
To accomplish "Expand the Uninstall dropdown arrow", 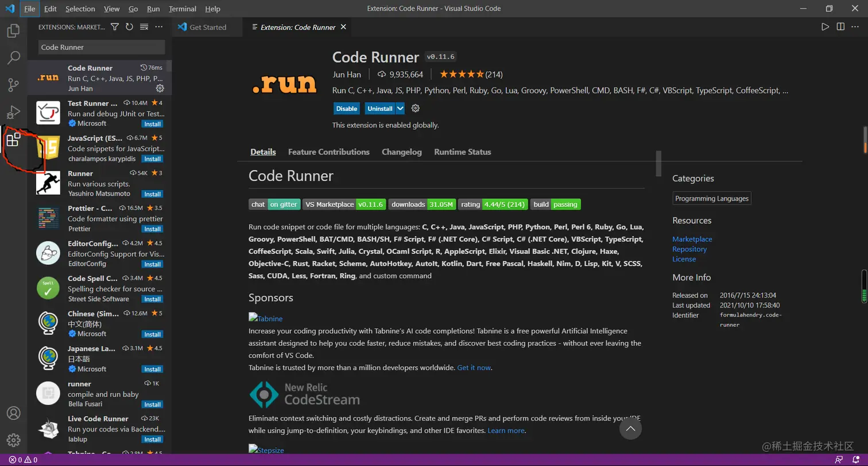I will point(400,109).
